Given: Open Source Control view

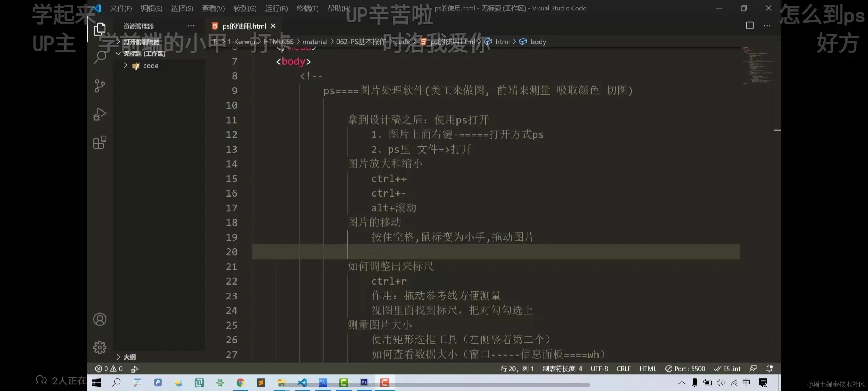Looking at the screenshot, I should [x=100, y=86].
